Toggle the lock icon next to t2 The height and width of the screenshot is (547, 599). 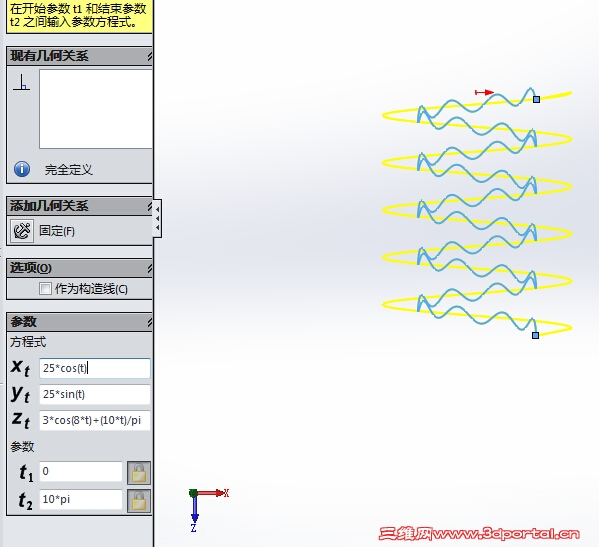click(x=139, y=500)
